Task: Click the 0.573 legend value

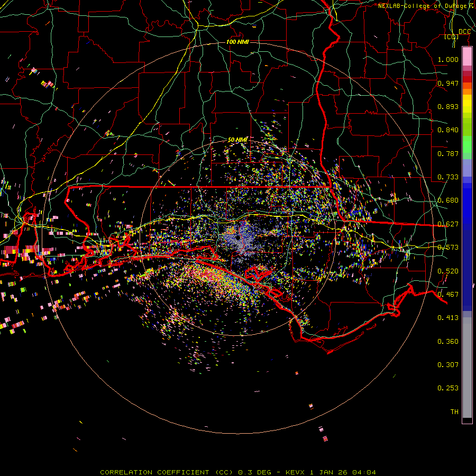Action: click(448, 248)
